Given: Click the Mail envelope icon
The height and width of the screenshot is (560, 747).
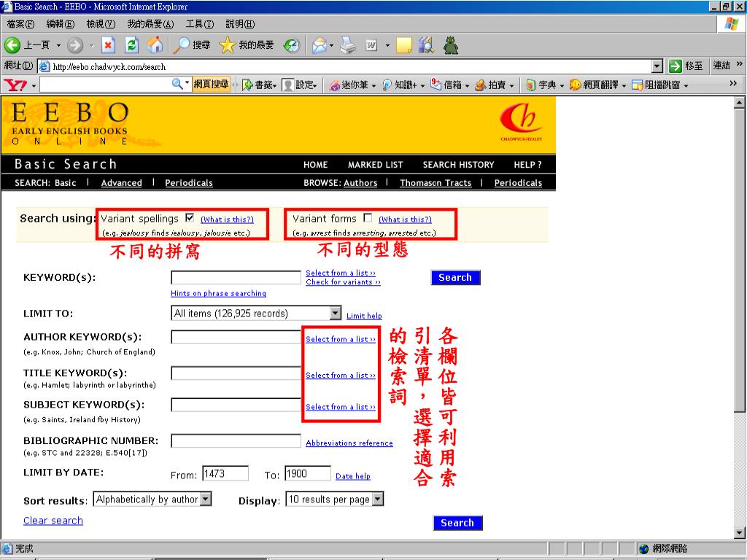Looking at the screenshot, I should pos(320,45).
